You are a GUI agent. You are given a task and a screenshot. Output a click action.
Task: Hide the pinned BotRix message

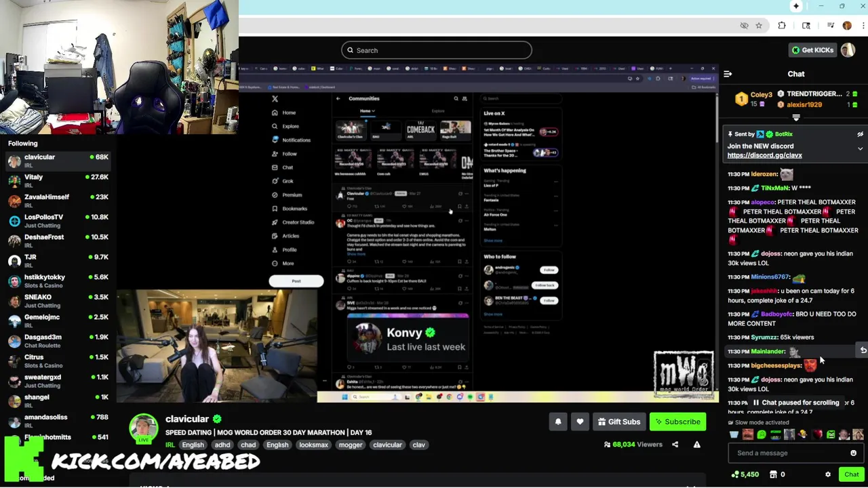pyautogui.click(x=860, y=134)
